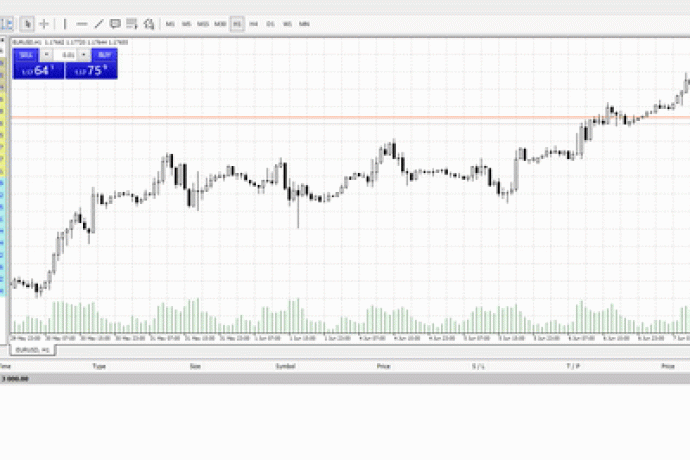
Task: Click the BUY one-click trading button
Action: tap(104, 55)
